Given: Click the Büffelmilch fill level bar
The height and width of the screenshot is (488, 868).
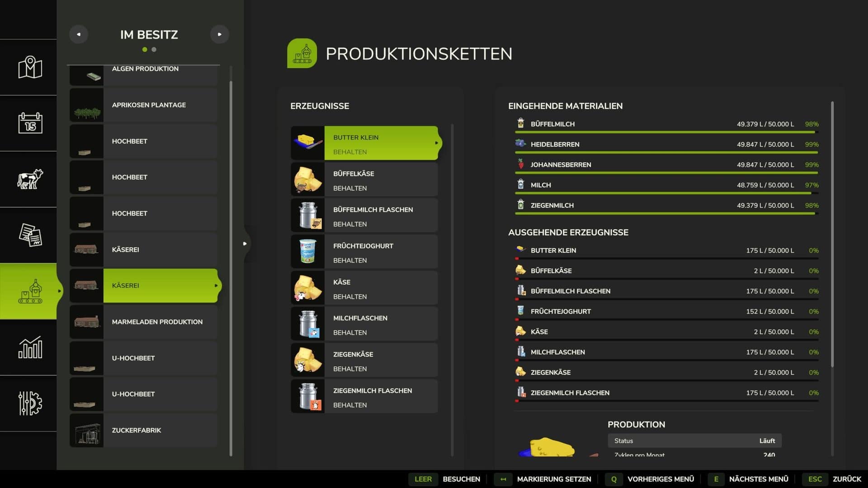Looking at the screenshot, I should coord(665,132).
